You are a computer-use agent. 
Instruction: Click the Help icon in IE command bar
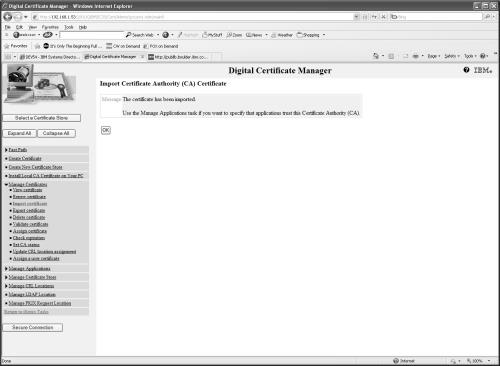(x=483, y=56)
